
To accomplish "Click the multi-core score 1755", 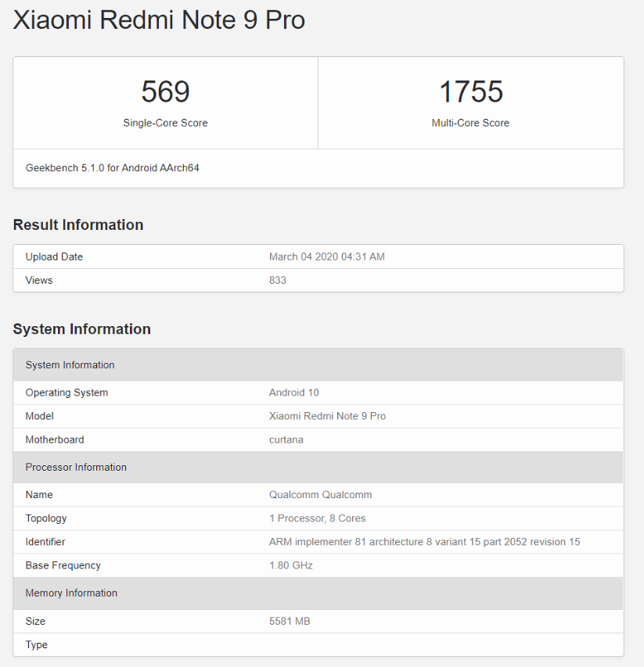I will 470,92.
